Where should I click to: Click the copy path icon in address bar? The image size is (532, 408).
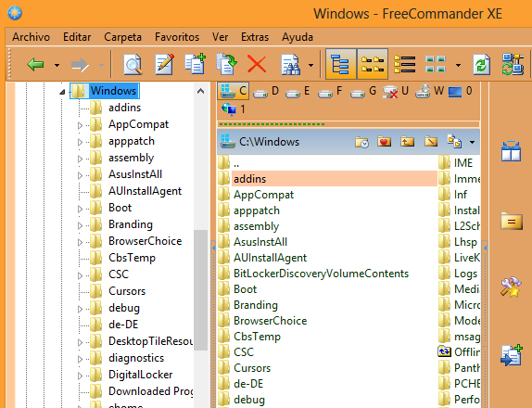454,141
